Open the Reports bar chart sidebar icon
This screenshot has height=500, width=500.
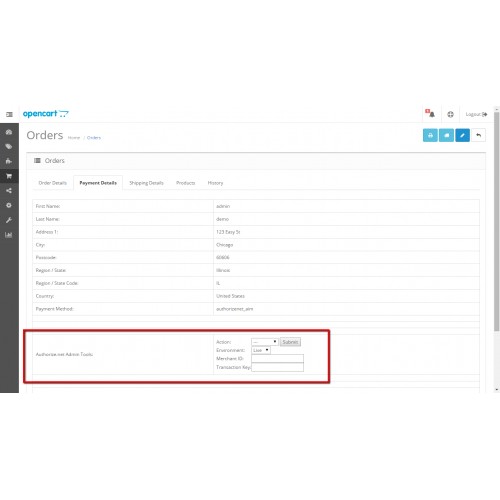[9, 235]
